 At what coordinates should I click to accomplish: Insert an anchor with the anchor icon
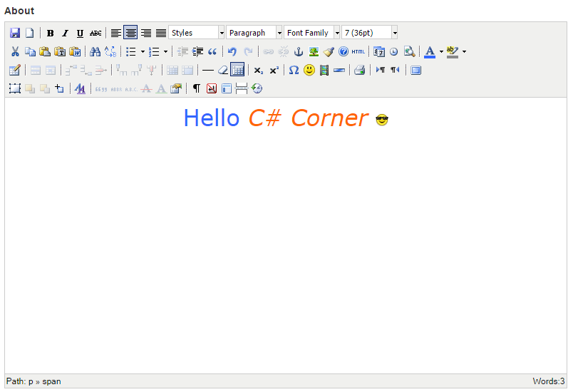299,51
